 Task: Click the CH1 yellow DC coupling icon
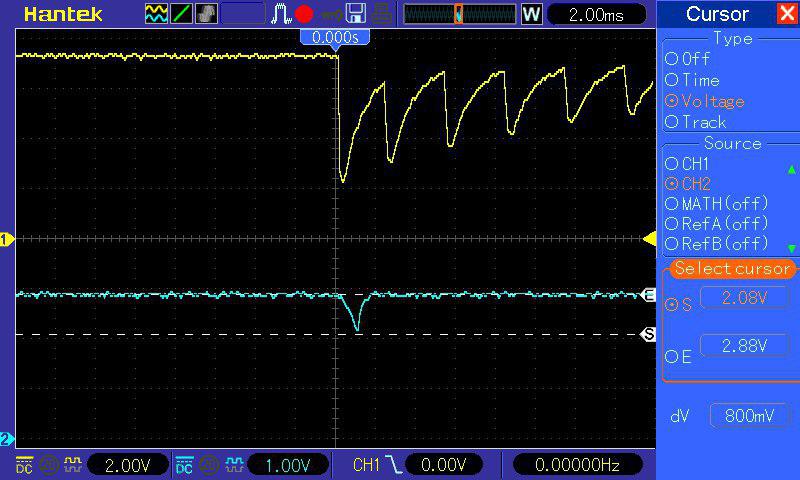[x=24, y=465]
